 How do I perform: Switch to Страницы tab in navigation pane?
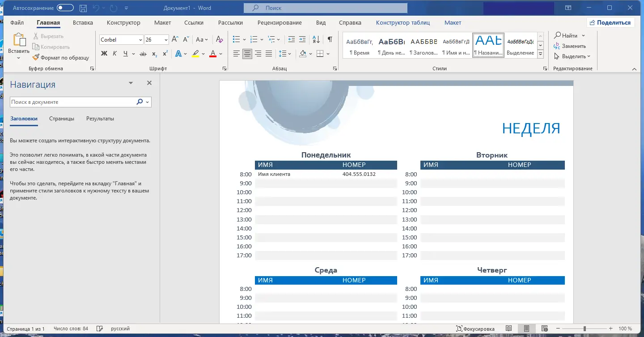[x=62, y=119]
